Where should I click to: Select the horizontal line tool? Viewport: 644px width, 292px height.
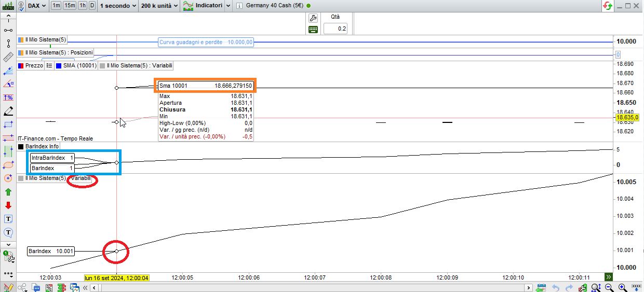[x=8, y=138]
